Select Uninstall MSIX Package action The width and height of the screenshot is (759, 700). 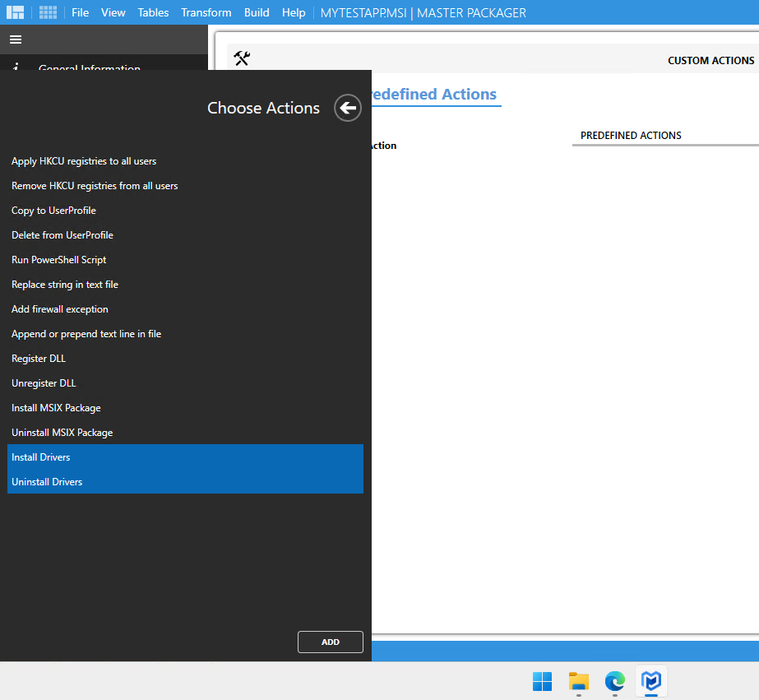click(185, 433)
